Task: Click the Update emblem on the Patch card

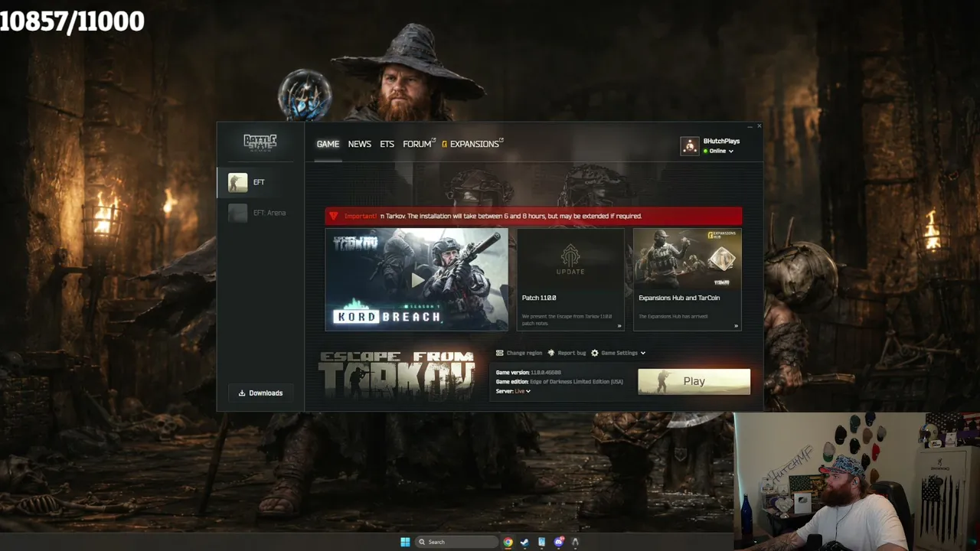Action: 570,260
